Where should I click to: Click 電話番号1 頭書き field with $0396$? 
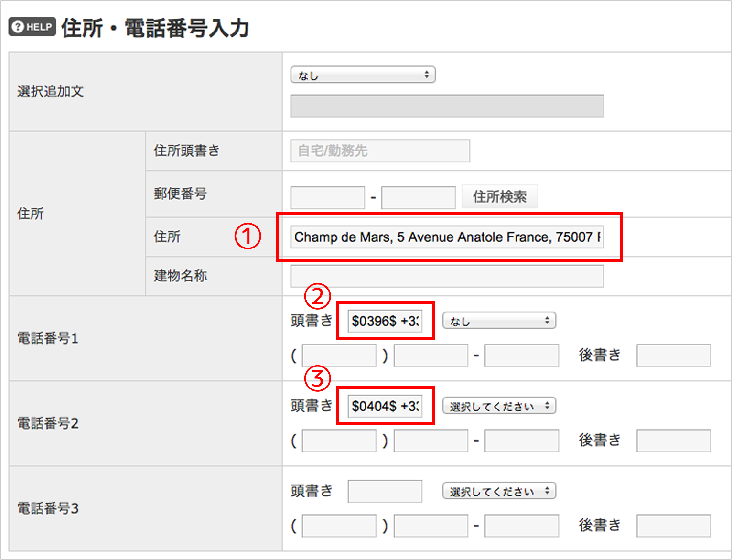click(x=385, y=321)
